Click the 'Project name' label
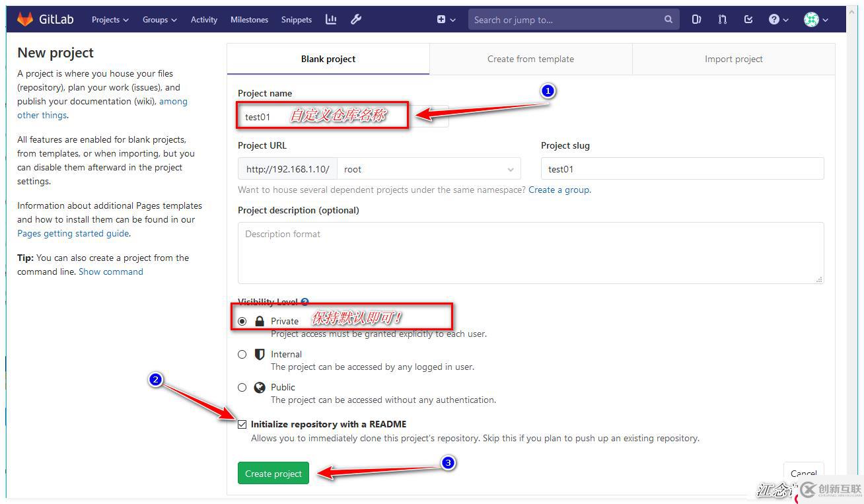The height and width of the screenshot is (504, 864). pyautogui.click(x=265, y=93)
